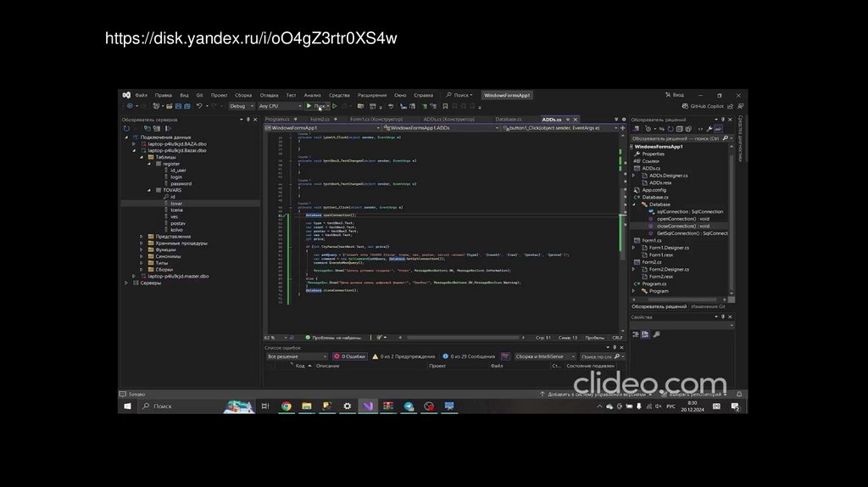This screenshot has width=868, height=487.
Task: Toggle the 0 Ошибки errors filter
Action: tap(349, 357)
